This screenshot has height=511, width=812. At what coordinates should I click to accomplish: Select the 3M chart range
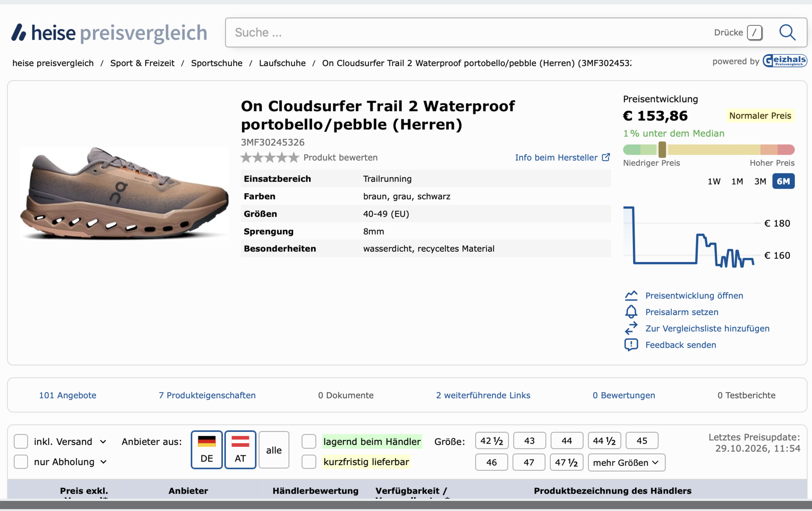(760, 181)
